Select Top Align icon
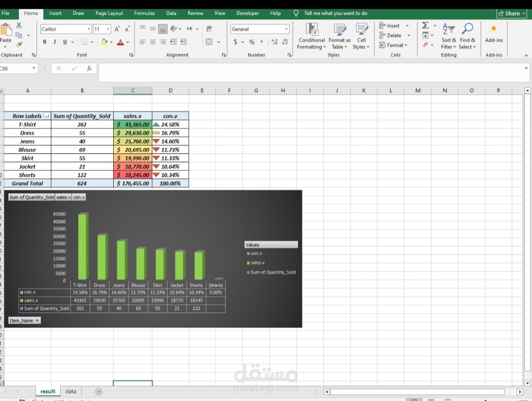Viewport: 532px width, 401px height. point(142,29)
